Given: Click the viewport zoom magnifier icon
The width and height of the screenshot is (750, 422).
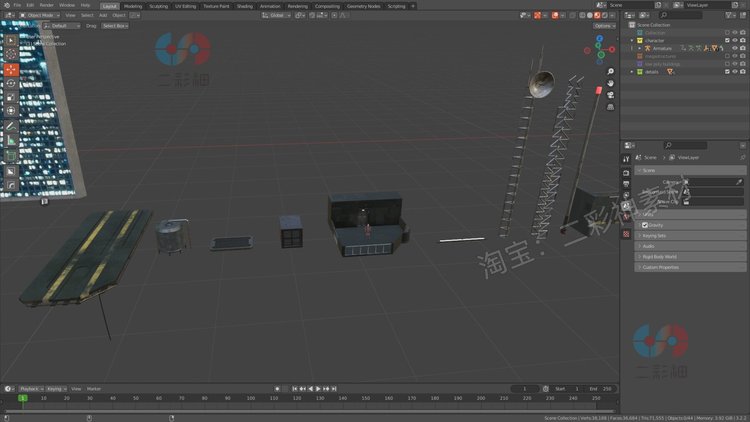Looking at the screenshot, I should [x=610, y=71].
